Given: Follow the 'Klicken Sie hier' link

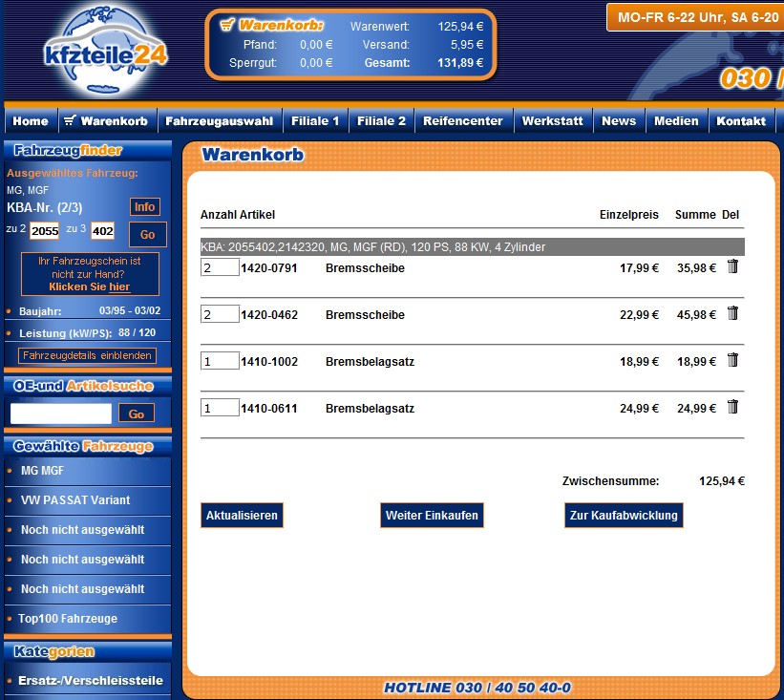Looking at the screenshot, I should click(x=90, y=286).
